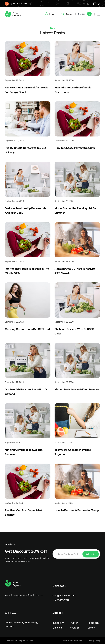
Task: Click the green basket count badge
Action: (89, 14)
